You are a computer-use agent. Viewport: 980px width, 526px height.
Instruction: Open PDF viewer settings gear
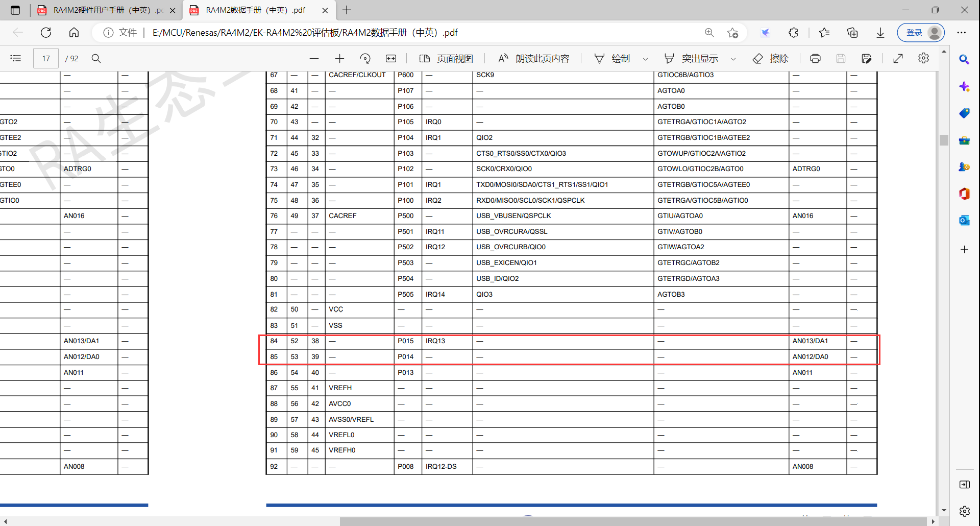pos(923,58)
